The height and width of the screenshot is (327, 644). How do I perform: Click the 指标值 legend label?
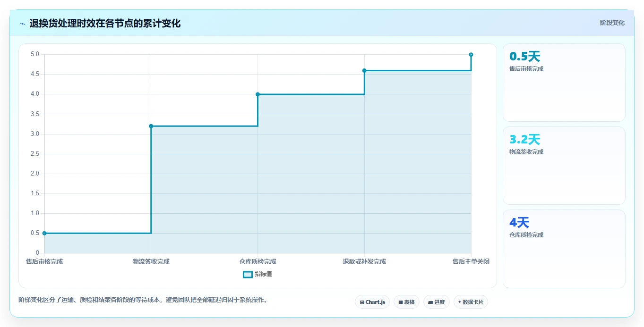[263, 275]
